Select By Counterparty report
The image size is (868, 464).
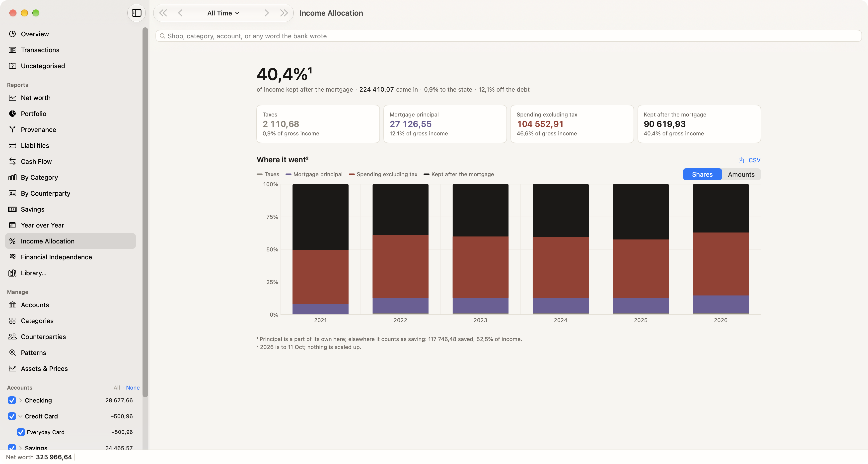tap(71, 193)
